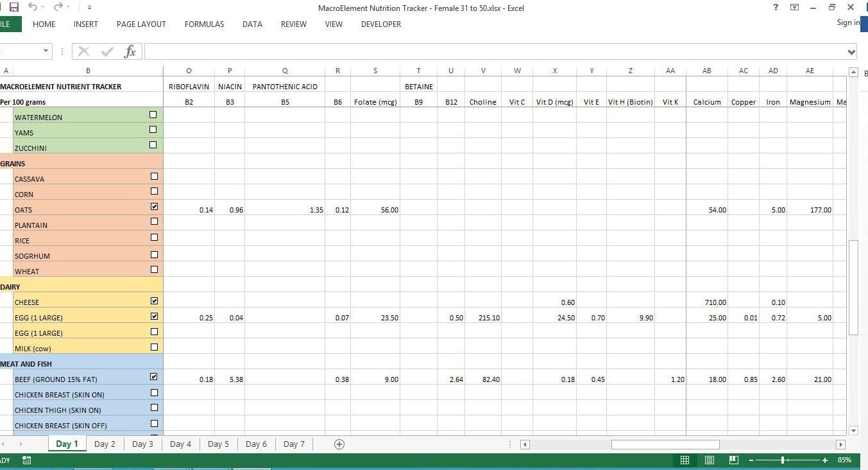Open the HOME ribbon tab
This screenshot has height=470, width=868.
point(44,24)
